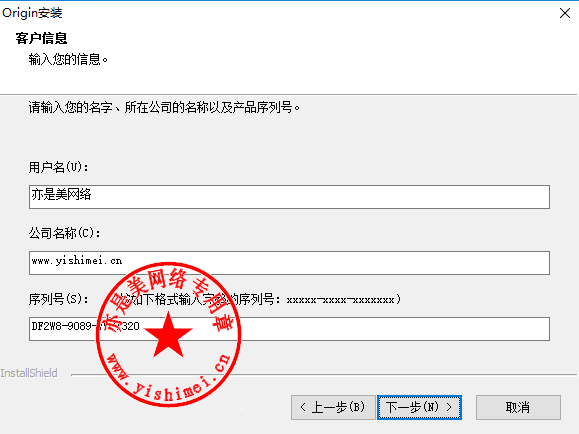Click the InstallShield branding text
The height and width of the screenshot is (434, 579).
pyautogui.click(x=29, y=373)
